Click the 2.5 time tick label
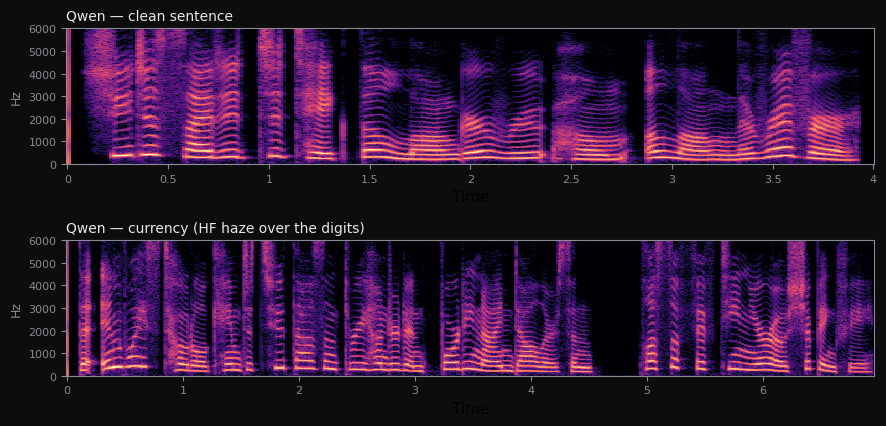The image size is (886, 426). point(571,179)
